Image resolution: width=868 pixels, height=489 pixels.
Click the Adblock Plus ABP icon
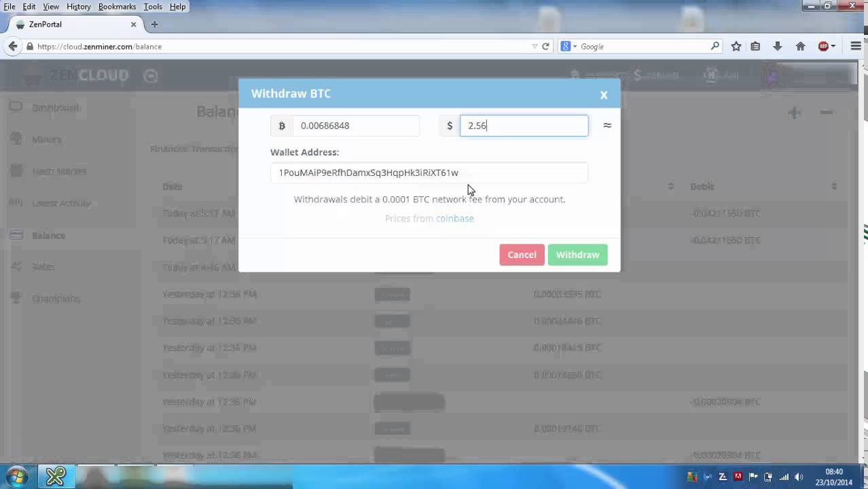click(823, 46)
